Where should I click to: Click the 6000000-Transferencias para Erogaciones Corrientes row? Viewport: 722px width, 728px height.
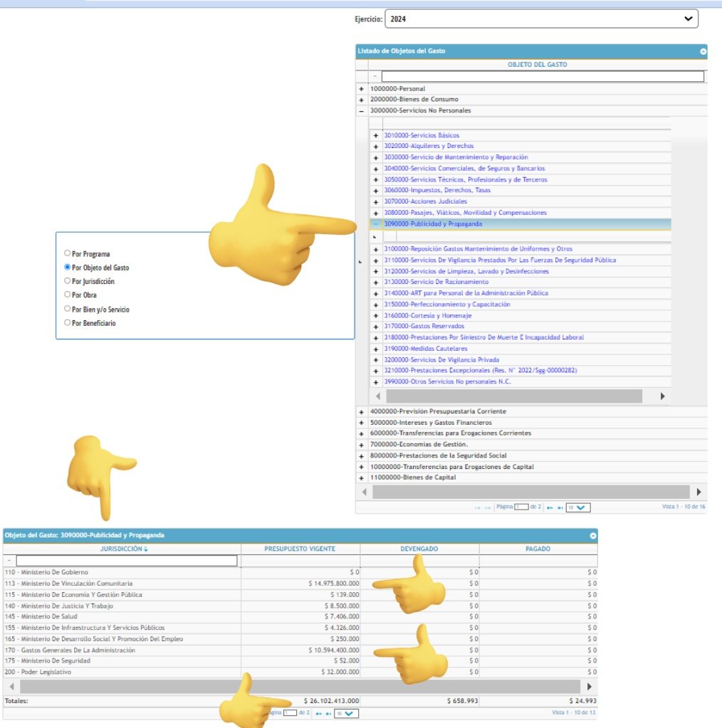[531, 433]
